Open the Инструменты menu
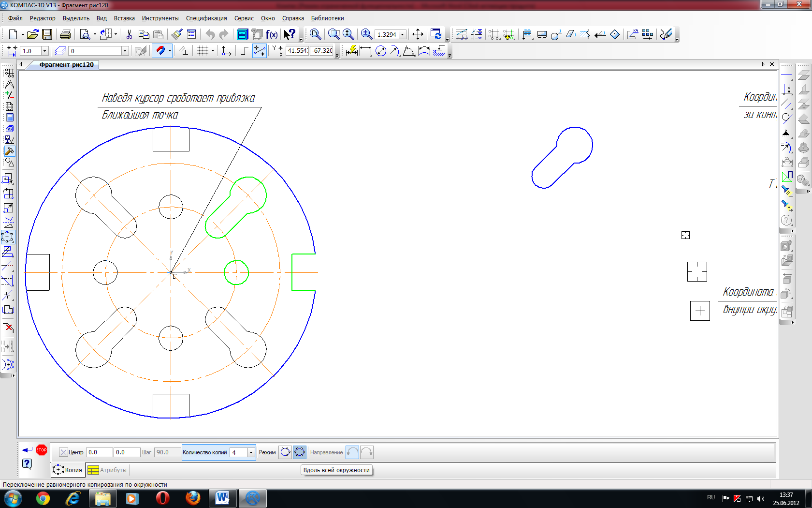 [160, 18]
